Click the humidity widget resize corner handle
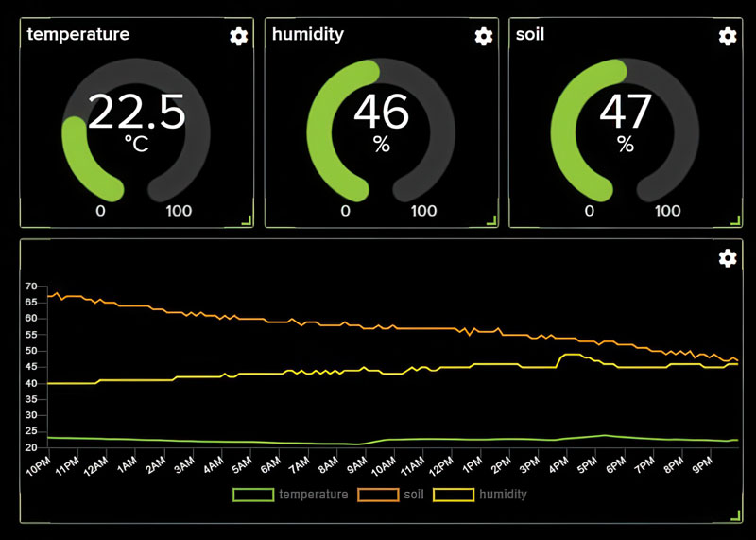756x540 pixels. point(491,220)
